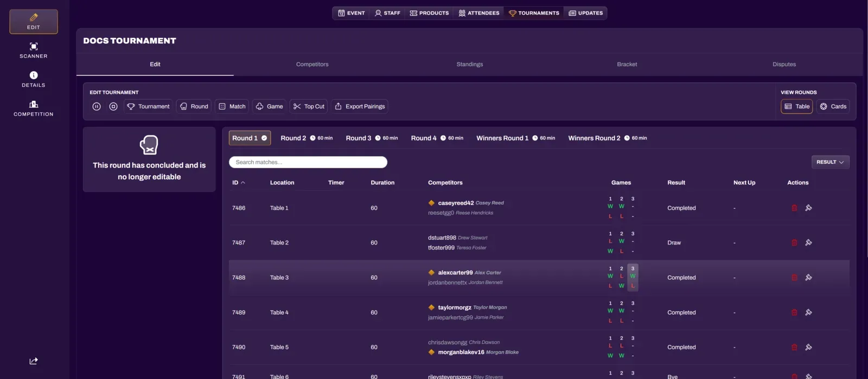Delete match 7486 with the trash icon

click(x=794, y=208)
